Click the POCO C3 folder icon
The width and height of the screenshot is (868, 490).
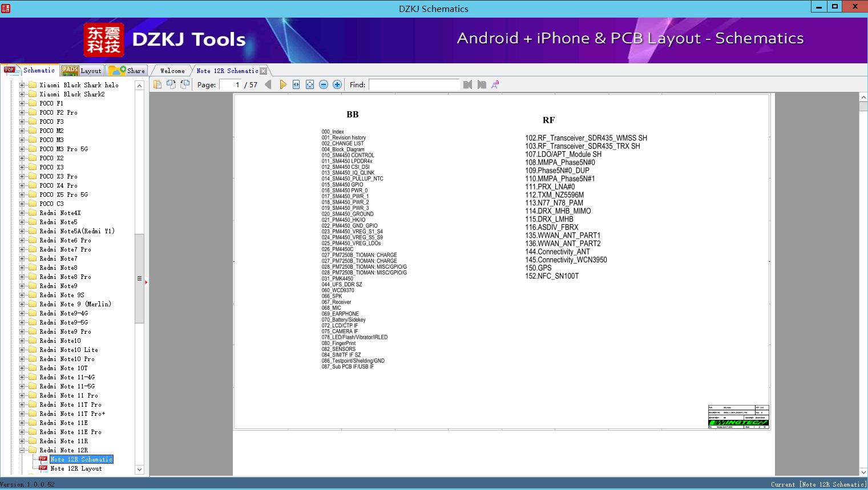33,204
